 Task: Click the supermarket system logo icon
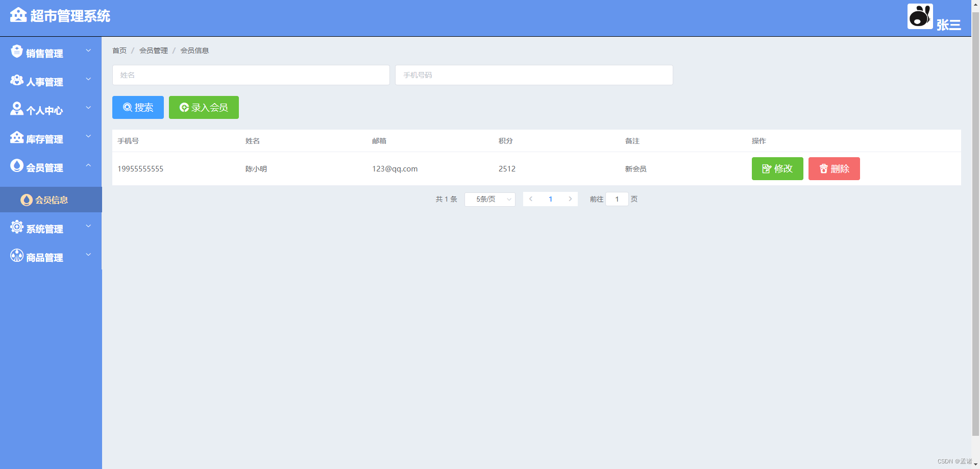18,15
